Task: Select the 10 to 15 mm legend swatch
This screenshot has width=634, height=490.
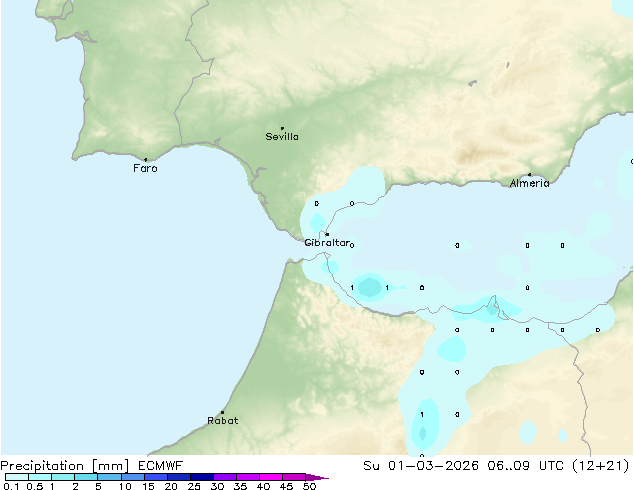Action: [x=132, y=477]
